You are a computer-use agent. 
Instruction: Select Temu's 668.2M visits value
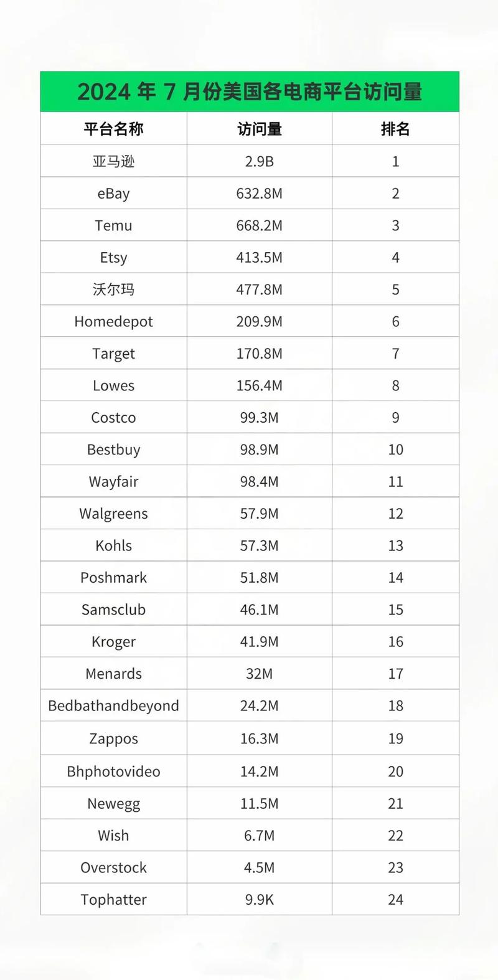[x=259, y=225]
